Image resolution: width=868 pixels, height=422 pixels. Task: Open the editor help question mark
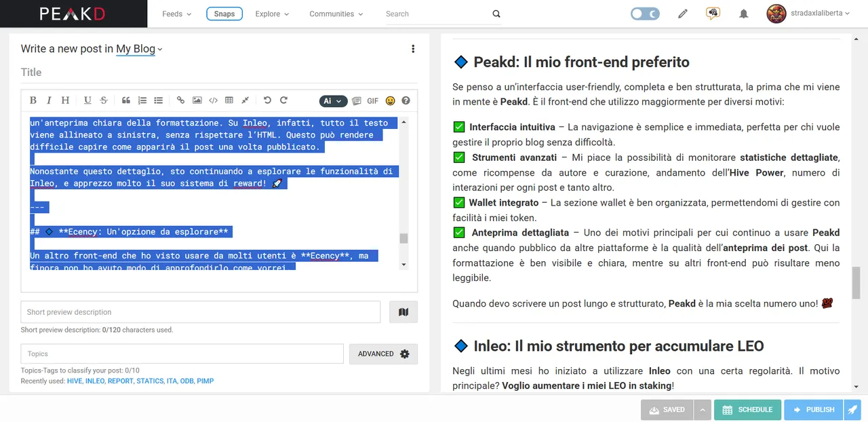[x=406, y=100]
